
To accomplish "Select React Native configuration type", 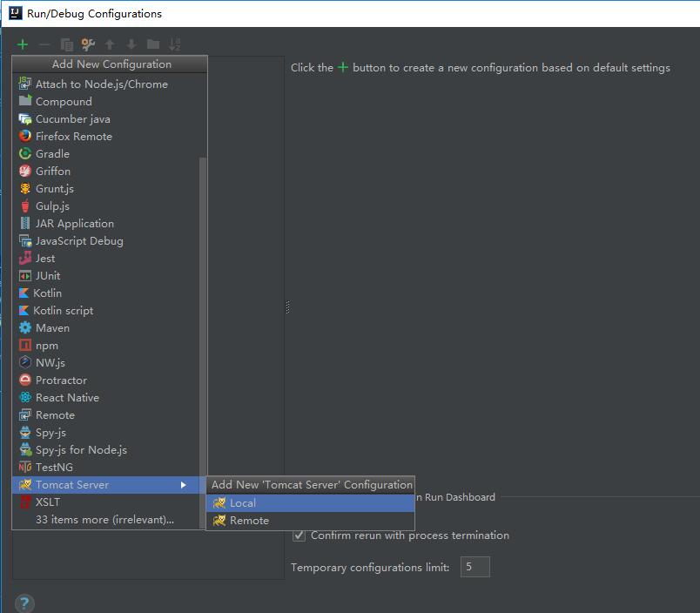I will (67, 398).
